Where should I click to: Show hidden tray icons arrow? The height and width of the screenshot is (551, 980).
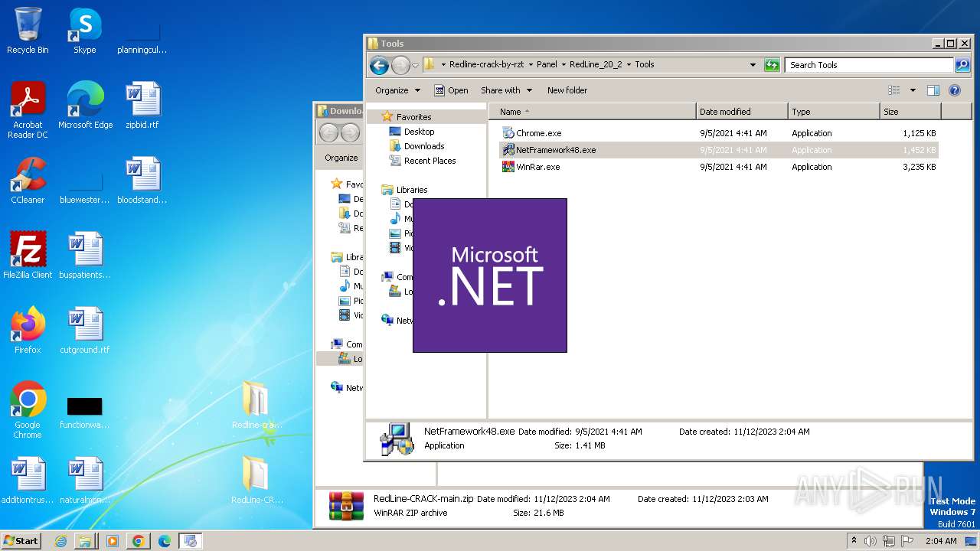[854, 540]
